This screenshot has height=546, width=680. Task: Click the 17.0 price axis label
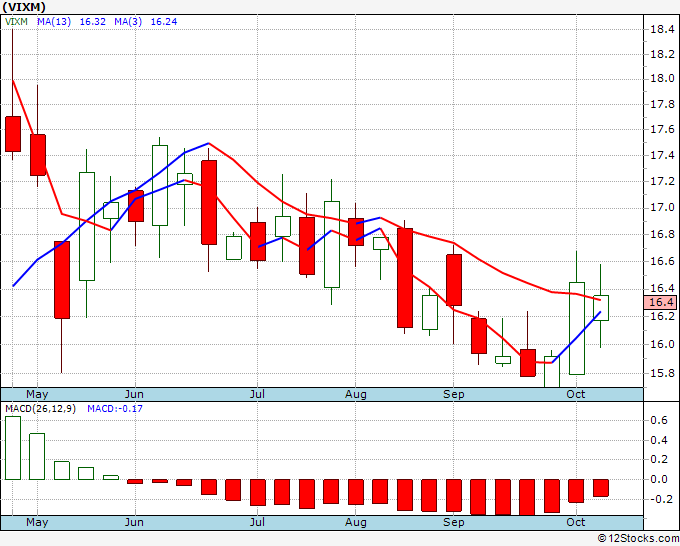662,207
